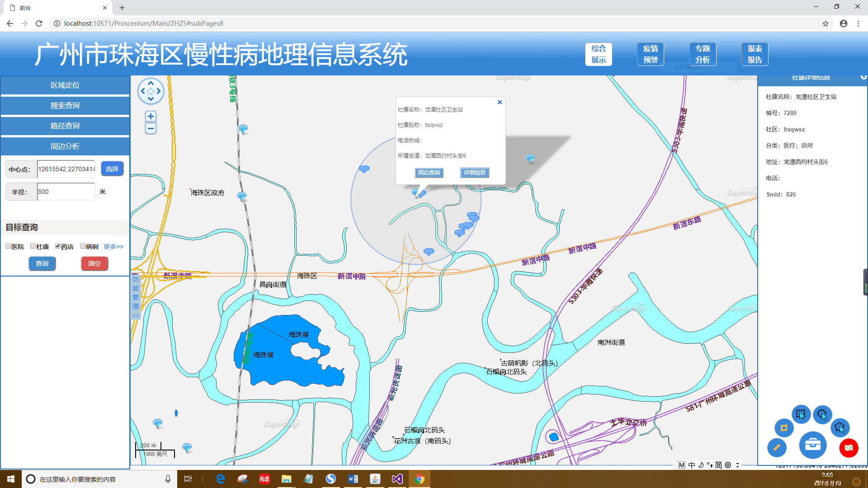Click the 详细信息 button in popup
This screenshot has height=488, width=868.
pyautogui.click(x=474, y=173)
